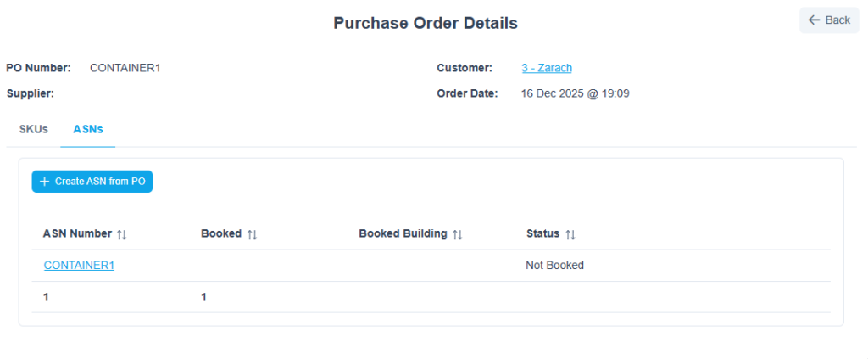Screen dimensions: 868x359
Task: Sort by ASN Number using its sort arrows
Action: (122, 234)
